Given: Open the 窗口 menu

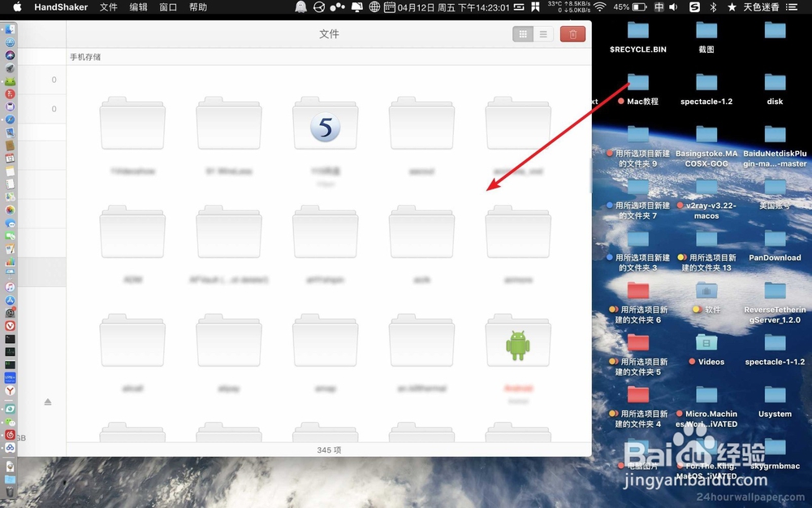Looking at the screenshot, I should [x=168, y=7].
